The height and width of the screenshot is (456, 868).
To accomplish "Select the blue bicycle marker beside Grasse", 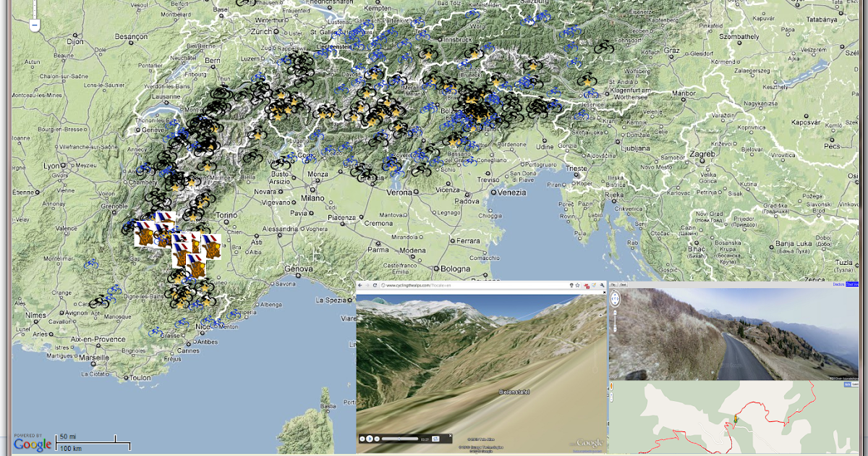I will click(x=155, y=331).
